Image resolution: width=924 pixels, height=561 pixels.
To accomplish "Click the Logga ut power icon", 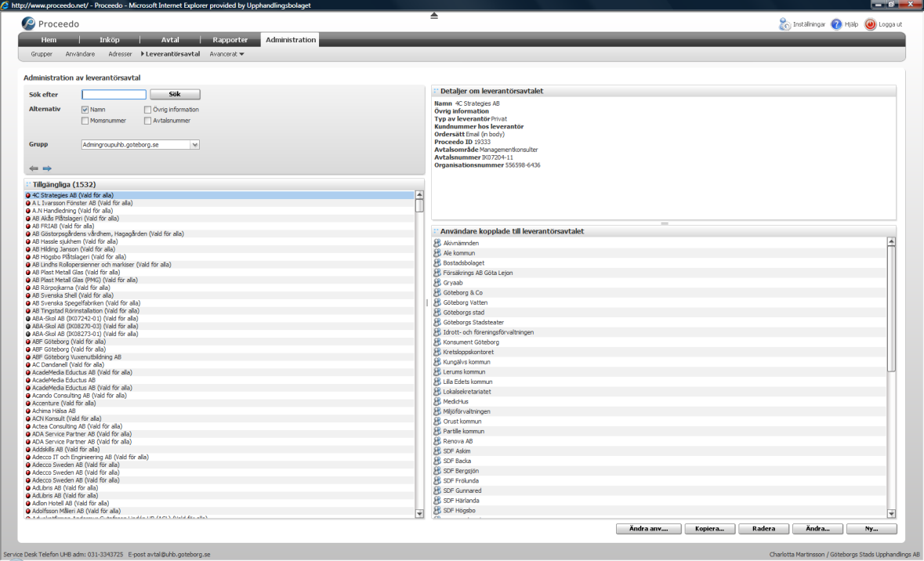I will [870, 24].
